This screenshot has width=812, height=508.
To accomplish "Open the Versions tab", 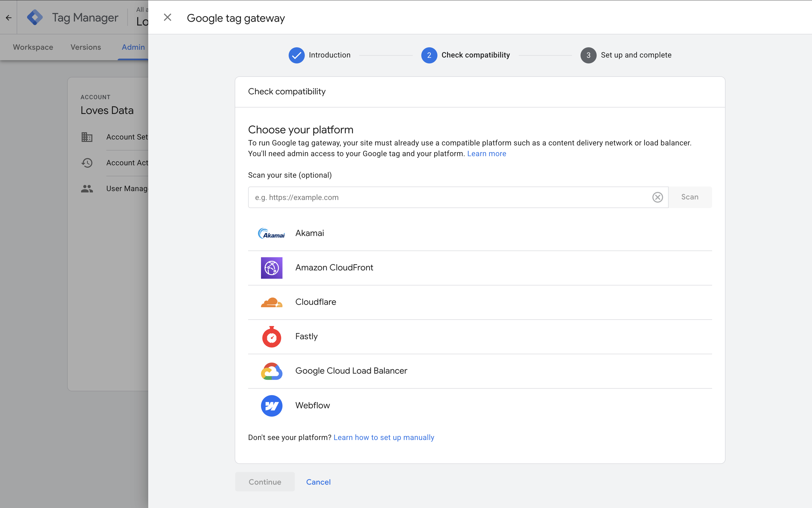I will (x=86, y=47).
